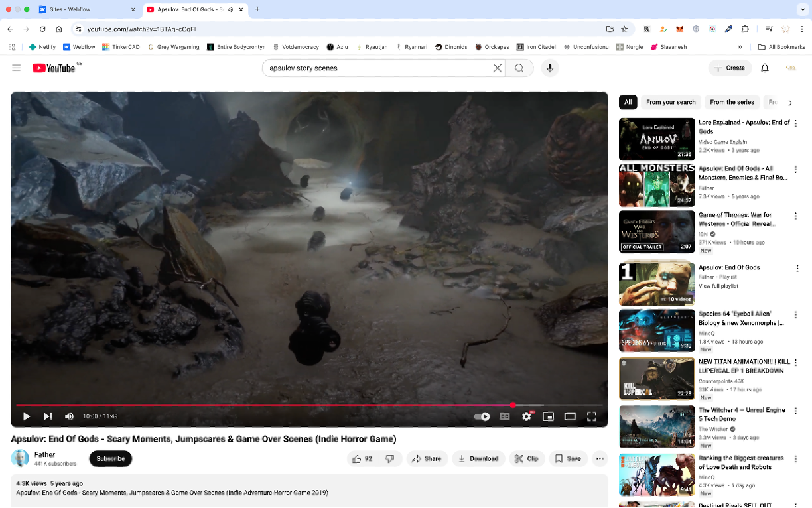Open the All Bookmarks folder
The height and width of the screenshot is (508, 812).
(x=781, y=47)
